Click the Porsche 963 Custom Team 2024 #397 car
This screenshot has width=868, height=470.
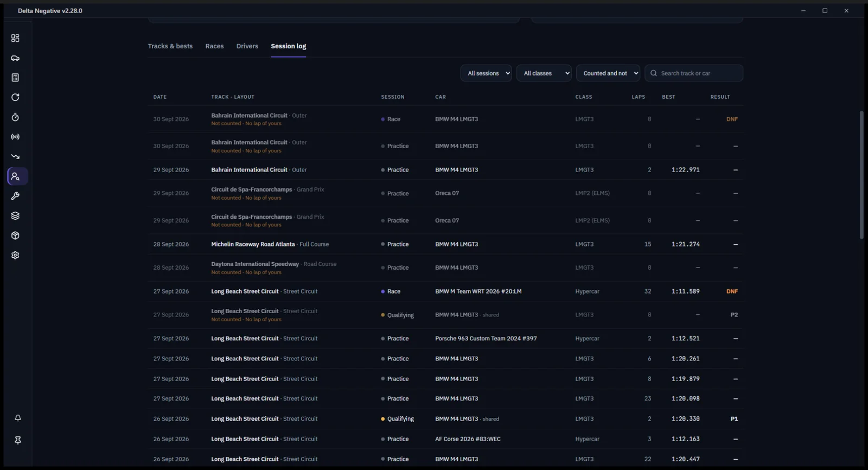pos(486,339)
